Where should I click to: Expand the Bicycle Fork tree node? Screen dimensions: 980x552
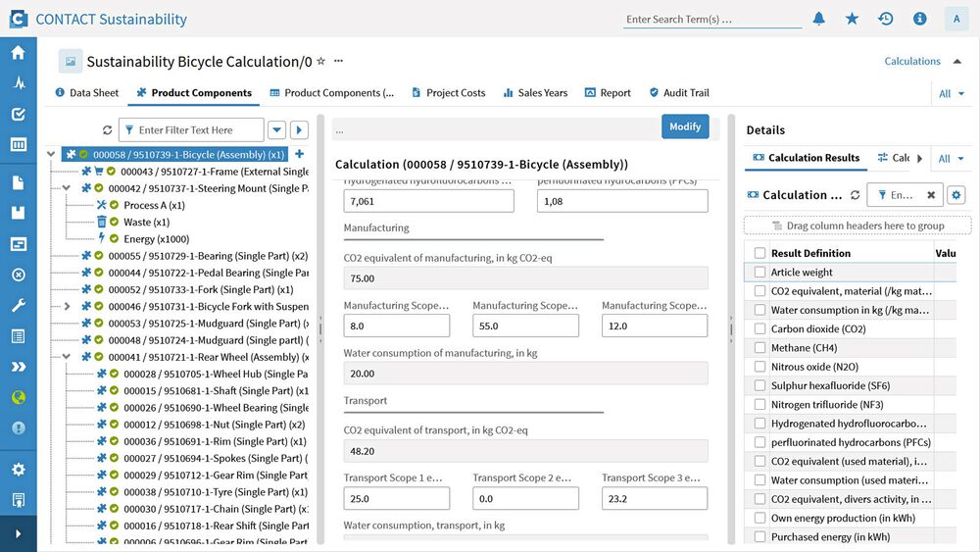[67, 307]
